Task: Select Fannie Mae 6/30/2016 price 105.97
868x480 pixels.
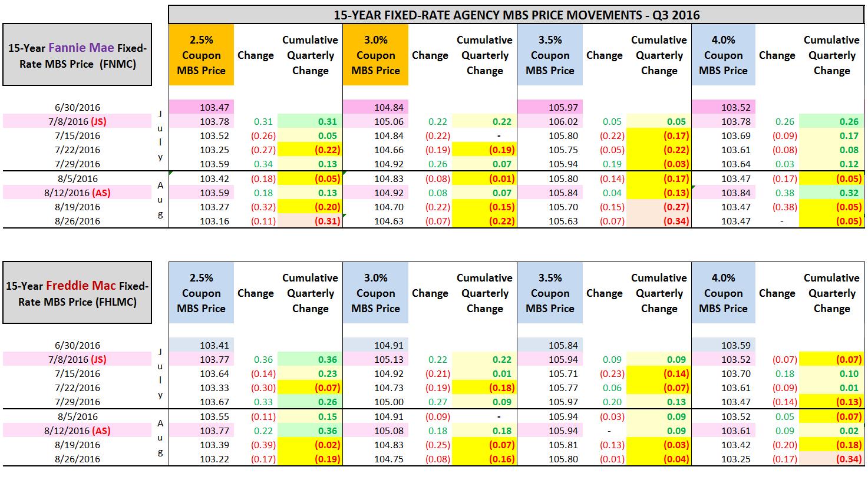Action: [550, 107]
